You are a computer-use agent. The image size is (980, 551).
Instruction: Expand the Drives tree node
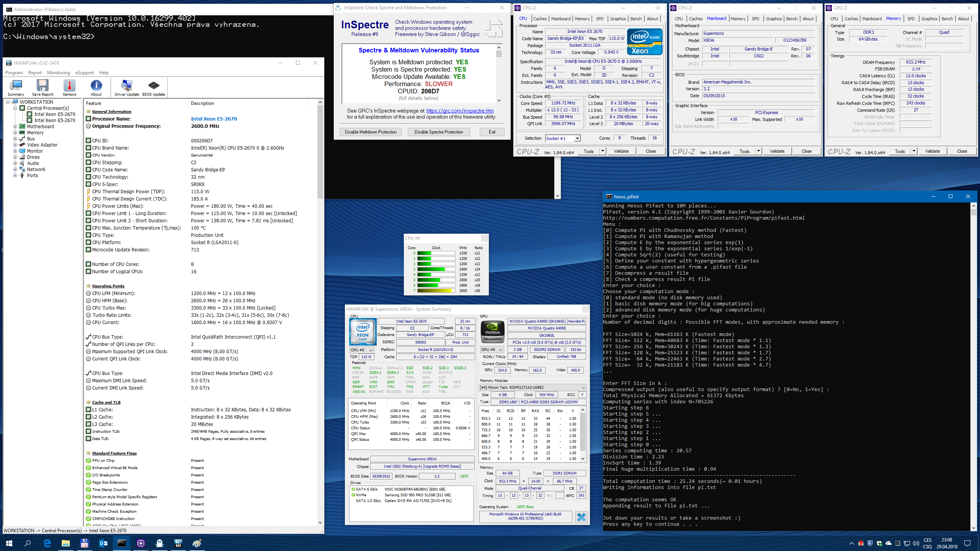[15, 157]
